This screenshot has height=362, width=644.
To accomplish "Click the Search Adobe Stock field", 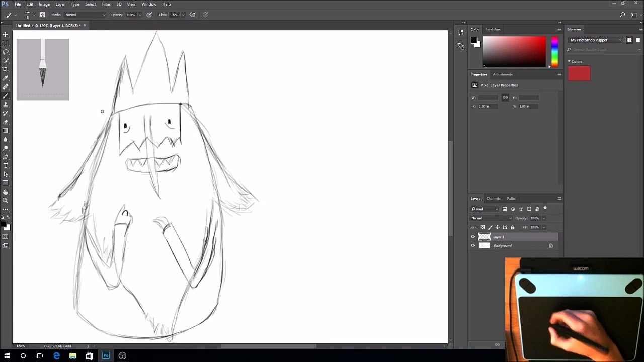I will click(x=604, y=49).
